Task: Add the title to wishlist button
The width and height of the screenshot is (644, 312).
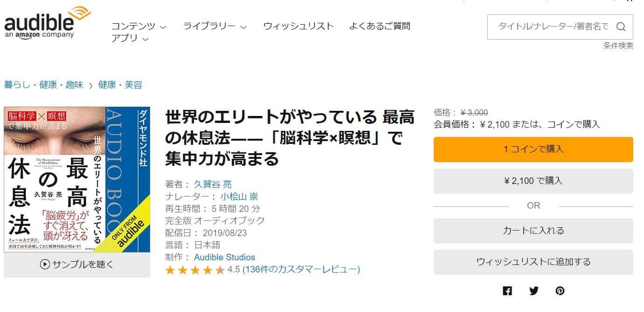Action: (533, 262)
